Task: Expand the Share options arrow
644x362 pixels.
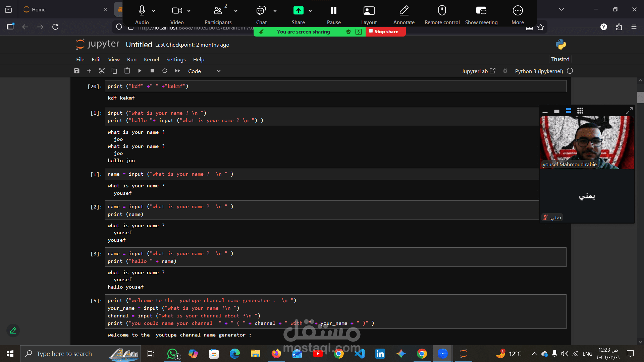Action: [310, 11]
